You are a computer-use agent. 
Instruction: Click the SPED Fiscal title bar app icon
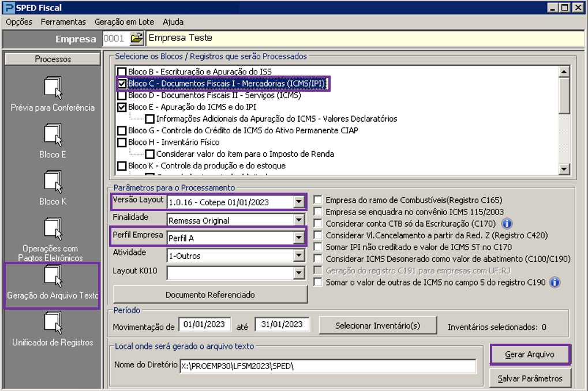[8, 7]
